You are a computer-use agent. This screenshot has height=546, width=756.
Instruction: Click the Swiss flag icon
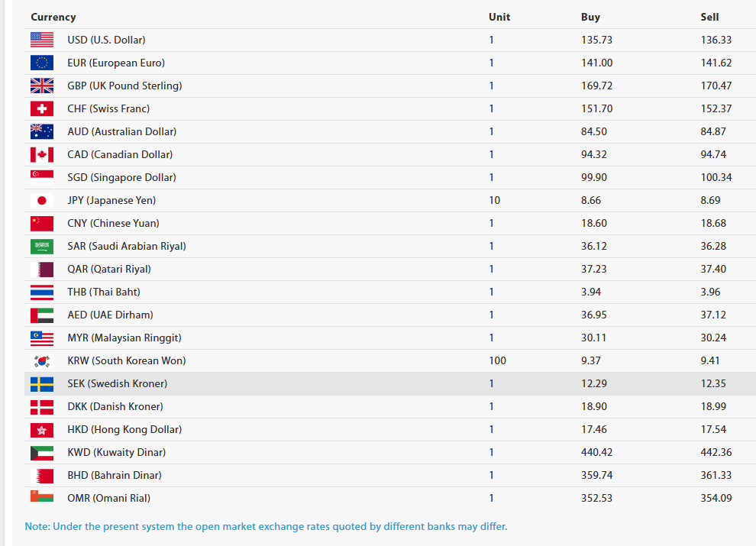click(x=42, y=108)
